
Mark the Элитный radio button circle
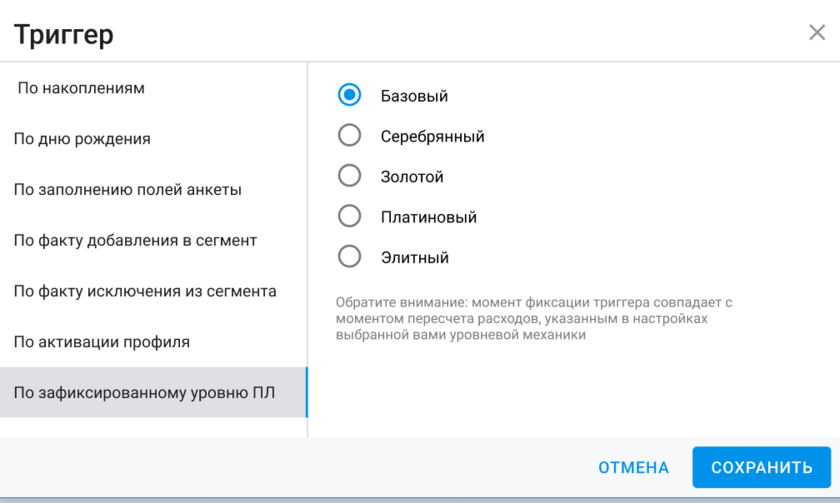click(x=349, y=257)
